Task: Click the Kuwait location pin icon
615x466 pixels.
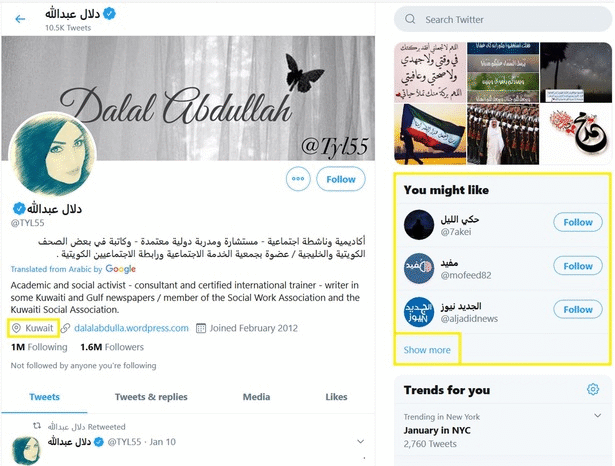Action: [16, 328]
